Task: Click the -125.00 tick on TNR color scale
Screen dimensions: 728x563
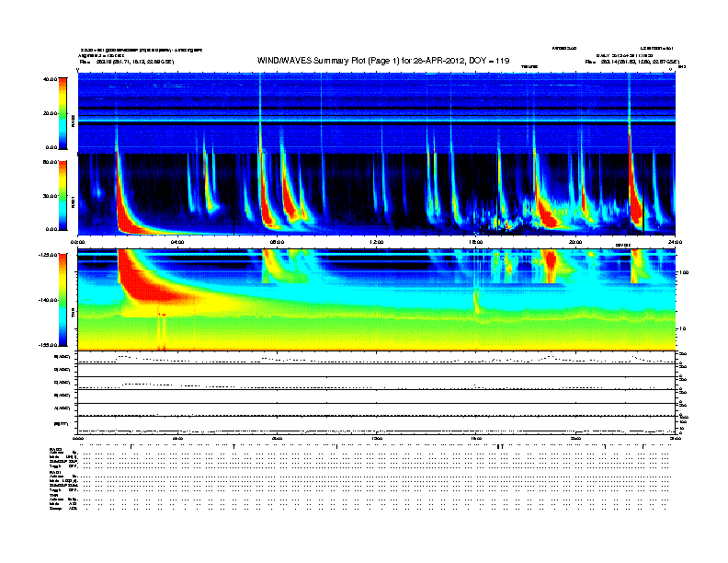Action: point(48,255)
